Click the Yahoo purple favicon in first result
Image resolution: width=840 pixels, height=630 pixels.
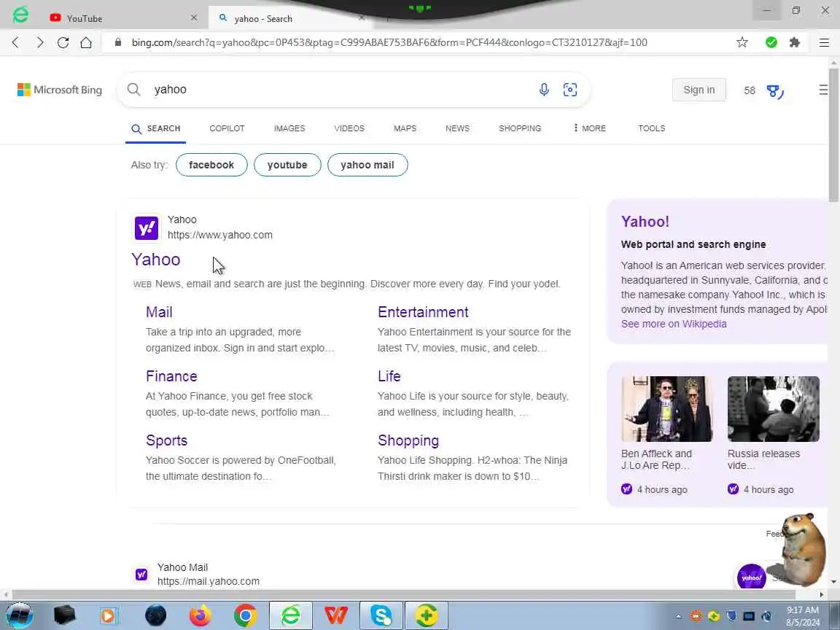[x=147, y=228]
